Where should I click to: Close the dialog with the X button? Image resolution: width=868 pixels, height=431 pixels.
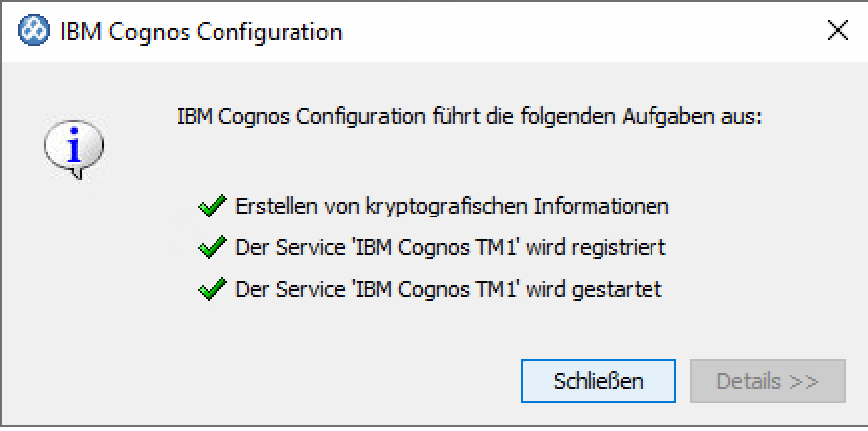click(x=838, y=32)
